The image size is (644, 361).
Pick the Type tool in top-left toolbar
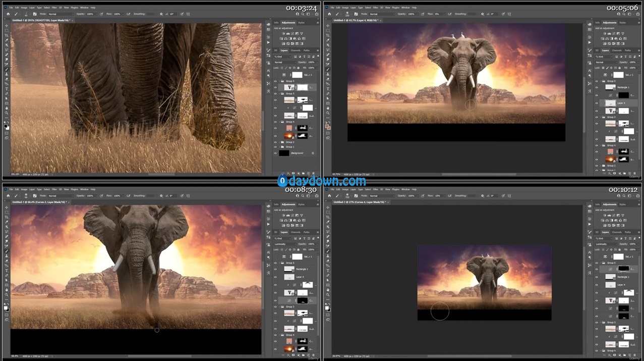coord(6,89)
